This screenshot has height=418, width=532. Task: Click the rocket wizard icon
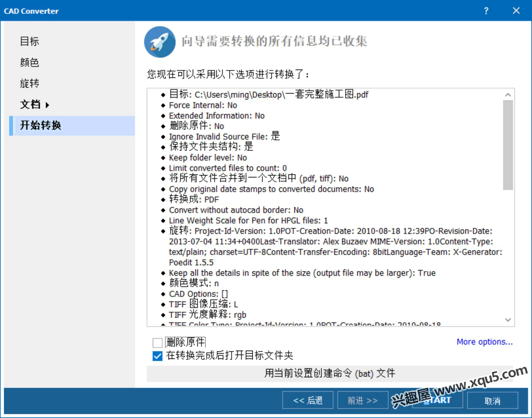pos(160,42)
